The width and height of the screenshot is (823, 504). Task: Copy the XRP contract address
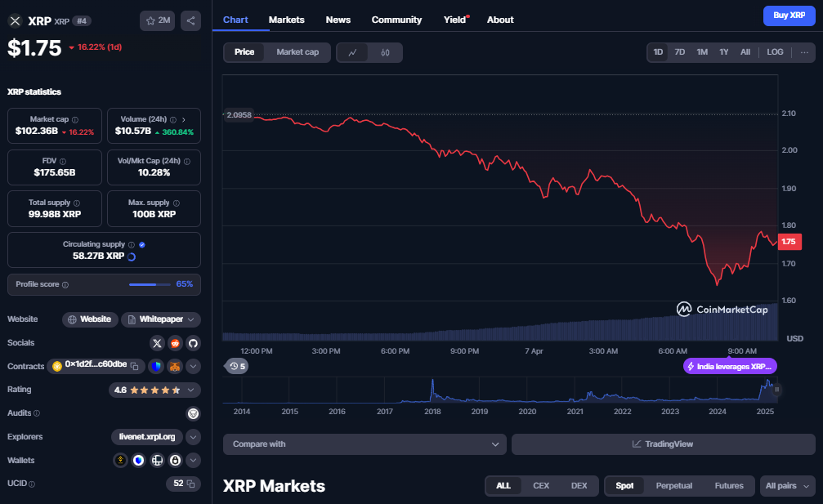tap(135, 366)
